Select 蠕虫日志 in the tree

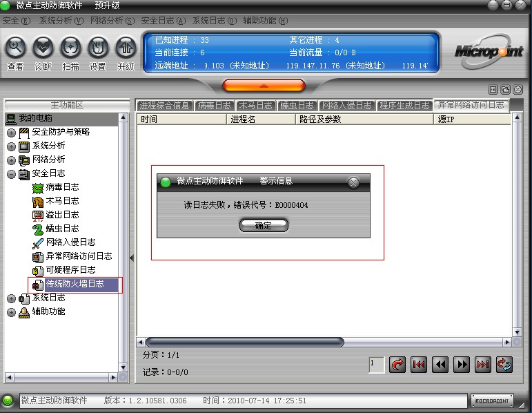62,229
